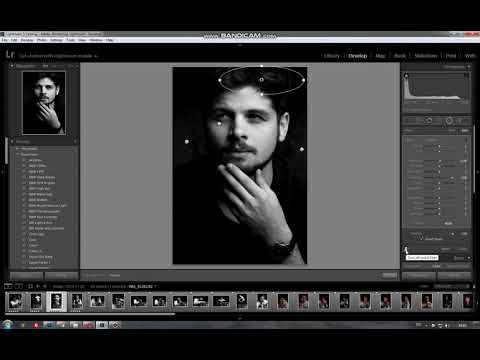Open the second window display icon
The image size is (480, 360).
point(19,286)
